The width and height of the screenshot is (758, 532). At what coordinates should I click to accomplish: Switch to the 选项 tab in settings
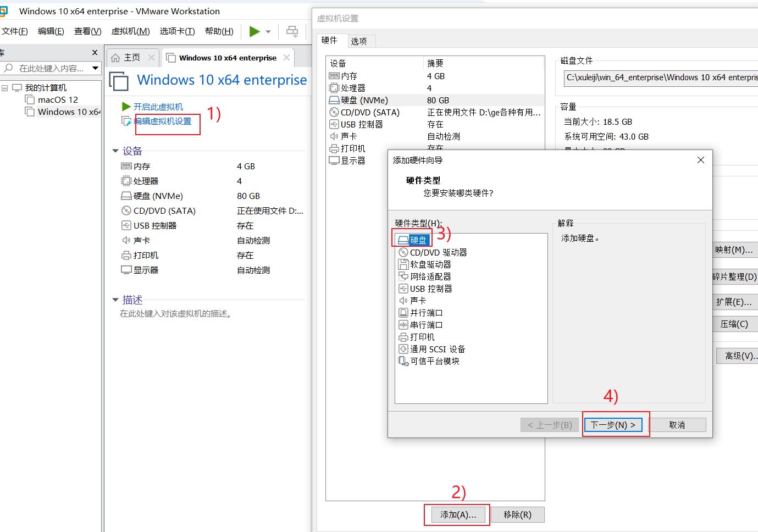click(x=359, y=41)
